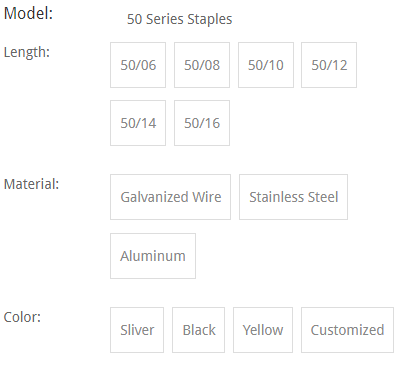405x377 pixels.
Task: Click the word Steel in Stainless Steel
Action: pyautogui.click(x=323, y=197)
